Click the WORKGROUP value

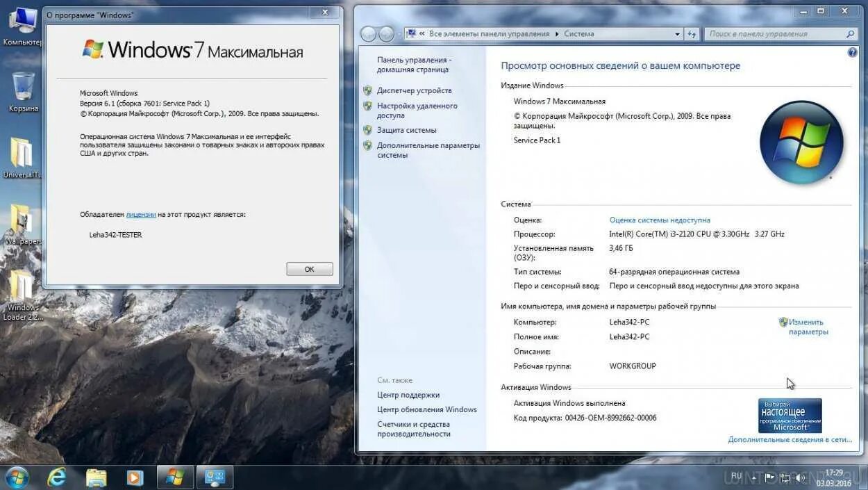[633, 366]
